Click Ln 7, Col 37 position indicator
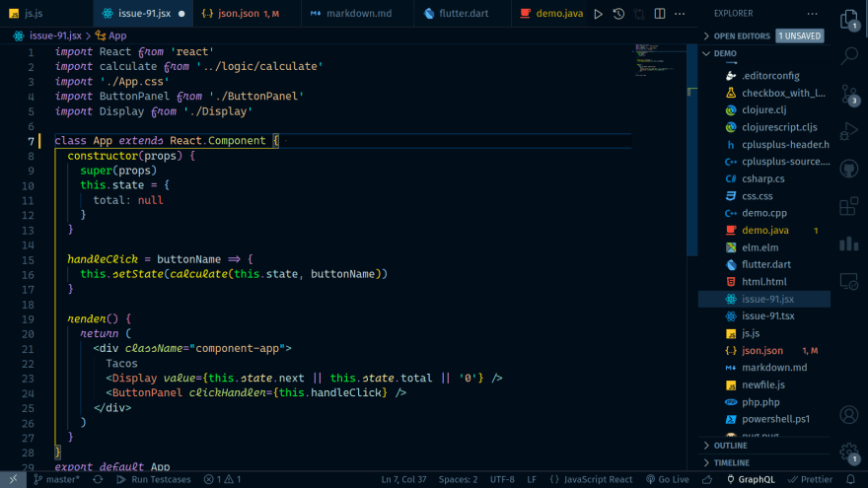Viewport: 868px width, 488px height. pyautogui.click(x=403, y=480)
